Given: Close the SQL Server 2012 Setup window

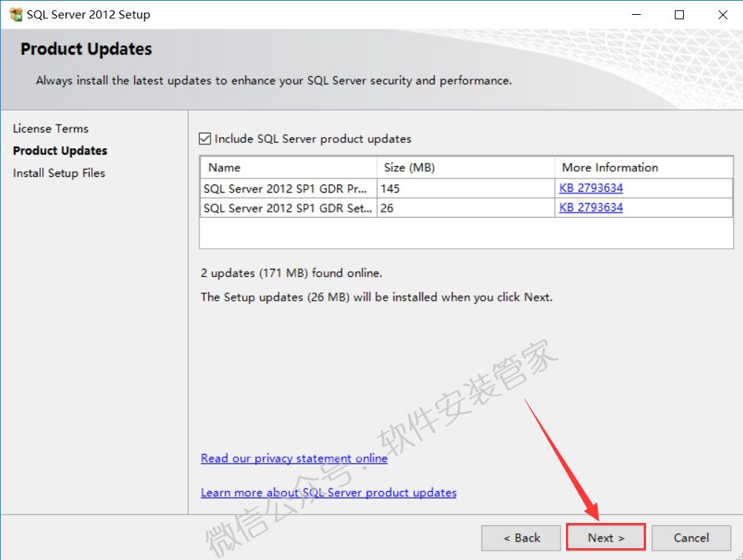Looking at the screenshot, I should (x=722, y=15).
